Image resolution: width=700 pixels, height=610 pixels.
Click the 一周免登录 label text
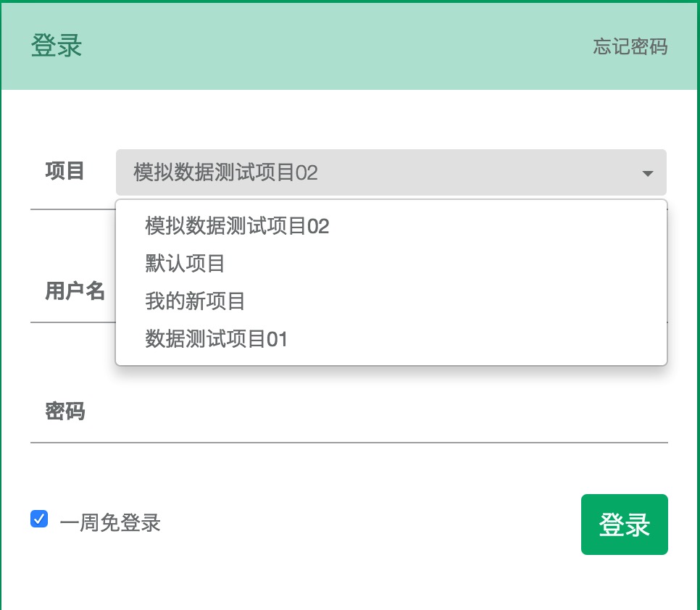point(110,522)
